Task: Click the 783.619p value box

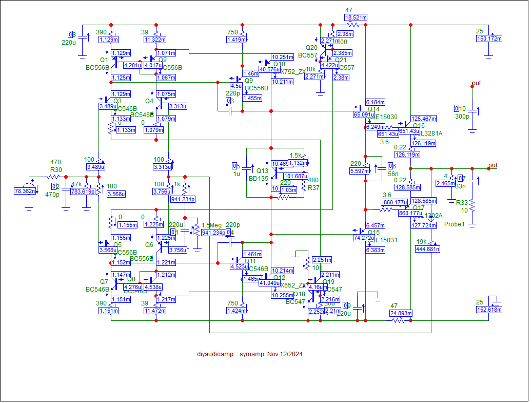Action: point(83,191)
